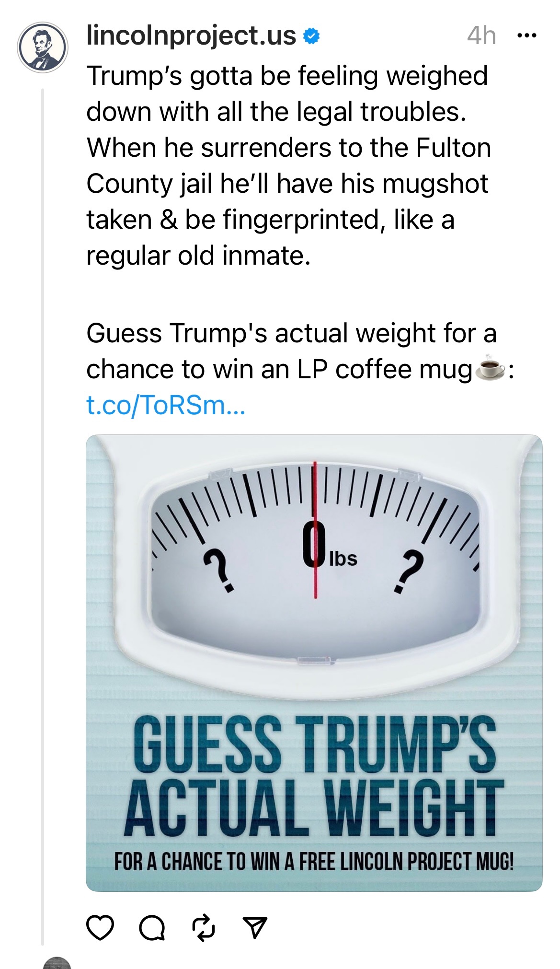The image size is (560, 969).
Task: Repost this thread with the arrows icon
Action: (x=203, y=927)
